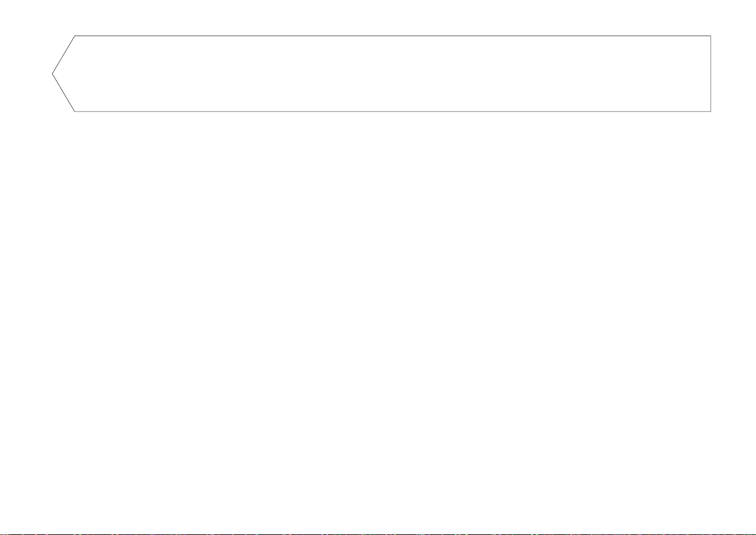This screenshot has width=756, height=535.
Task: Click the lower slanted edge of the arrow tip
Action: click(x=63, y=93)
